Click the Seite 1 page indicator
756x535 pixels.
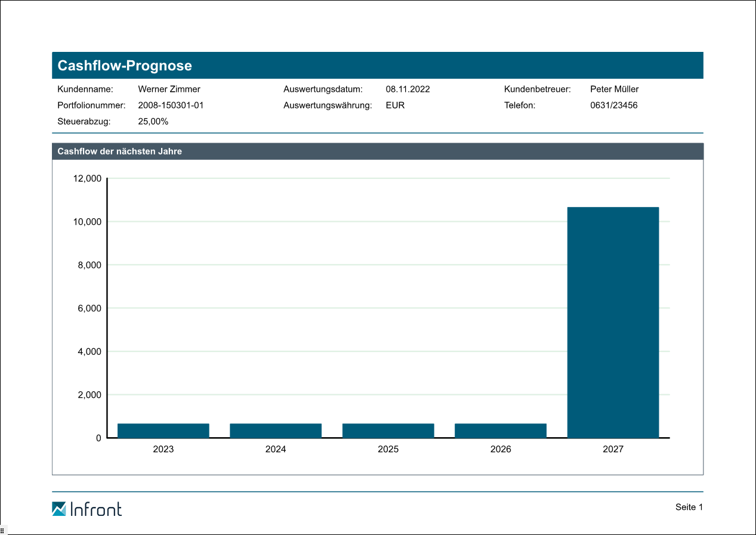tap(689, 507)
